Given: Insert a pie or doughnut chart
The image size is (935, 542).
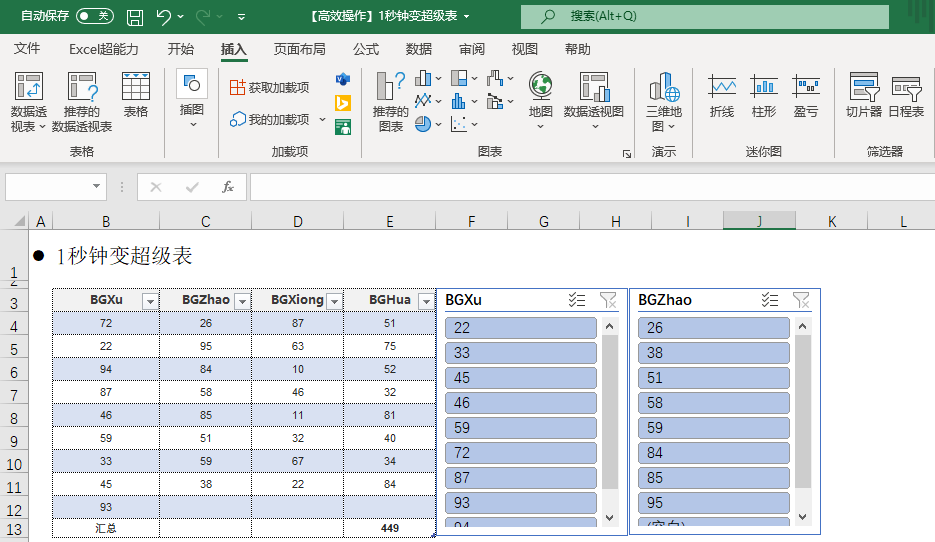Looking at the screenshot, I should [x=428, y=124].
